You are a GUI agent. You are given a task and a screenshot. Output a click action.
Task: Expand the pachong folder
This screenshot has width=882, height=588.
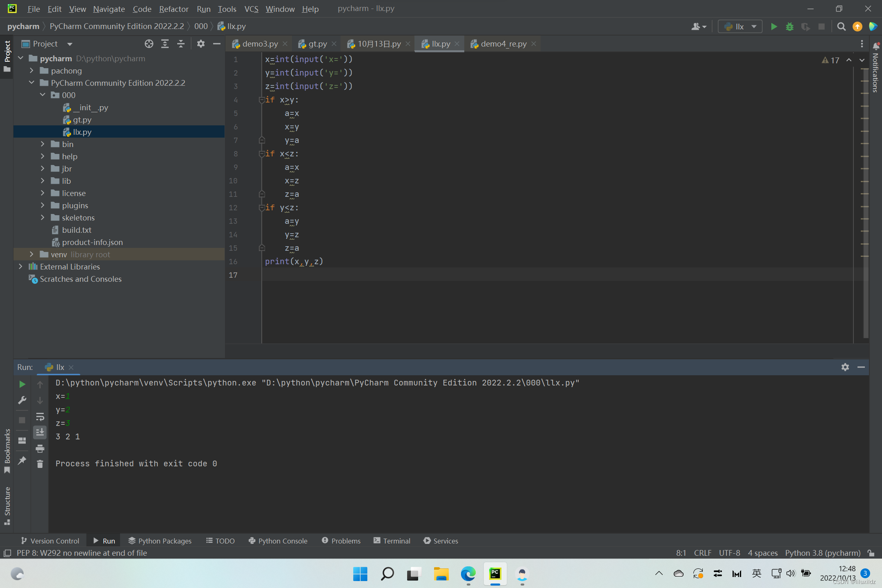(x=32, y=71)
